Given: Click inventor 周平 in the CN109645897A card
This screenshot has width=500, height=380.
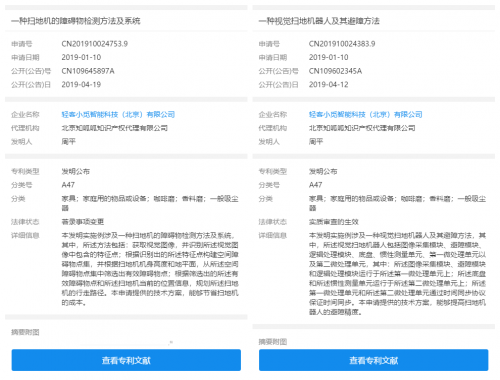Looking at the screenshot, I should 68,142.
